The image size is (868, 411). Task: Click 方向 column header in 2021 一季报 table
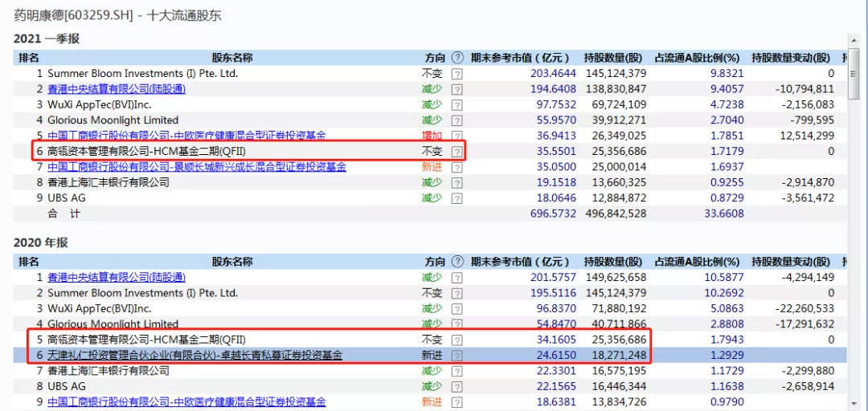coord(435,58)
